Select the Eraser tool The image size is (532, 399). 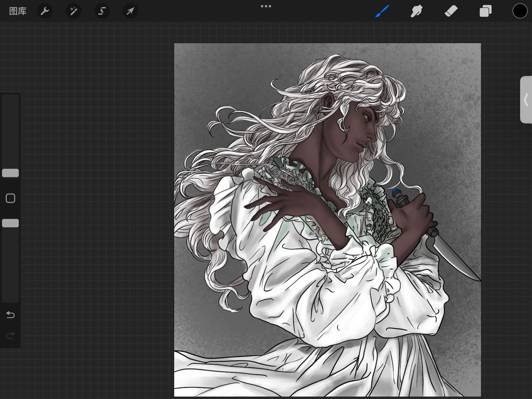[x=451, y=11]
